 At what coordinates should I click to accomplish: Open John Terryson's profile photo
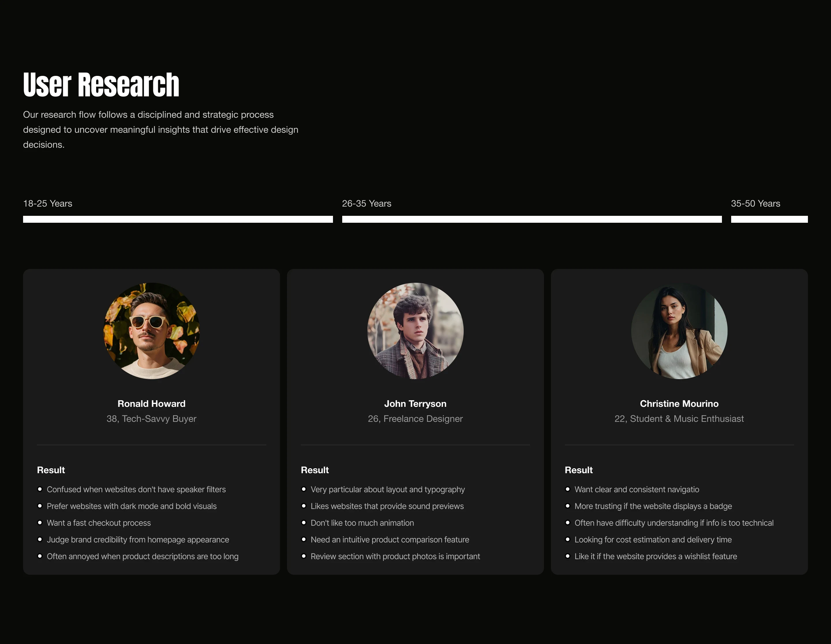point(415,331)
